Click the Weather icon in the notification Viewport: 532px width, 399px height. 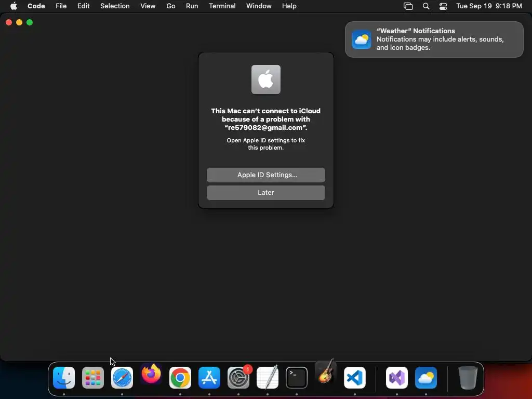coord(362,39)
